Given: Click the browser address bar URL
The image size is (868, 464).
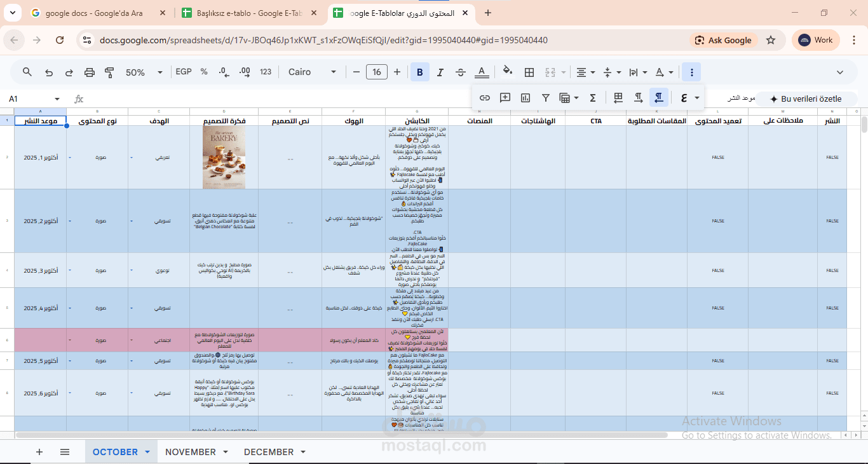Looking at the screenshot, I should click(x=323, y=40).
